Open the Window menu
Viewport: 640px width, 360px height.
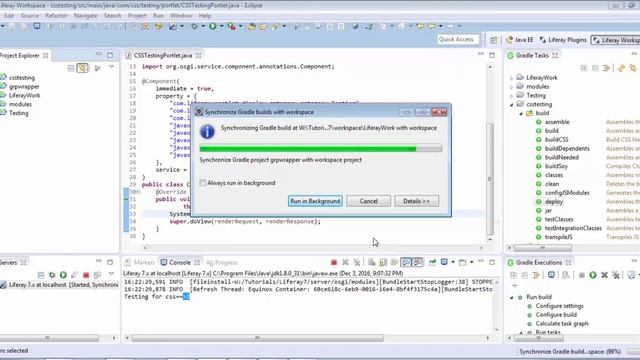181,16
